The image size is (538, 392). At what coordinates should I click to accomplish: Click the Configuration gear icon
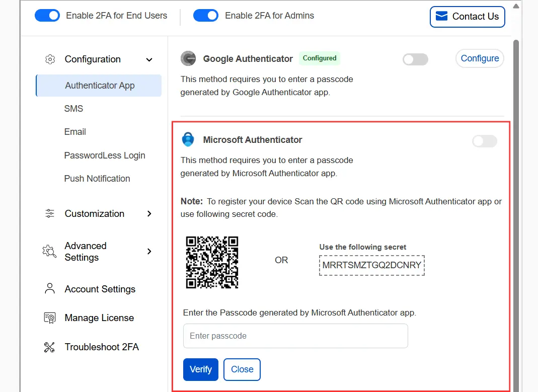tap(50, 59)
